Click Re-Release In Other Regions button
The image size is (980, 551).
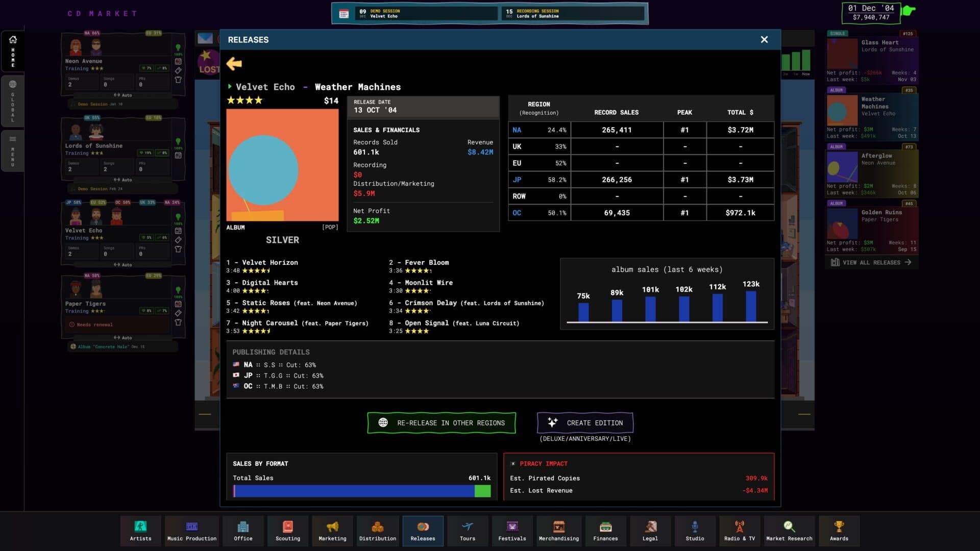[x=442, y=423]
